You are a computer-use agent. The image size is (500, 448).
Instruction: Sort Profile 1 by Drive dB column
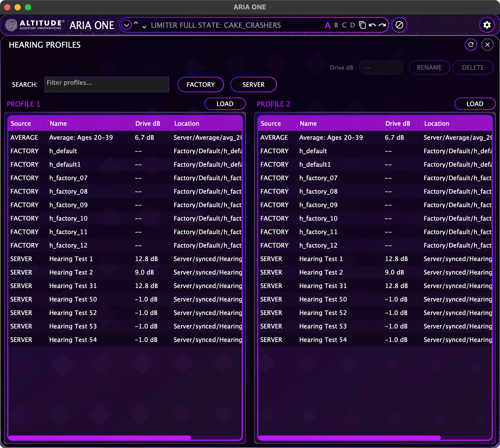152,123
